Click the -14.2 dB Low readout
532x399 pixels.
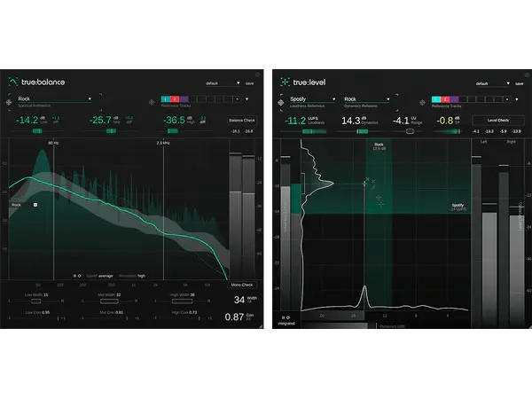click(27, 120)
